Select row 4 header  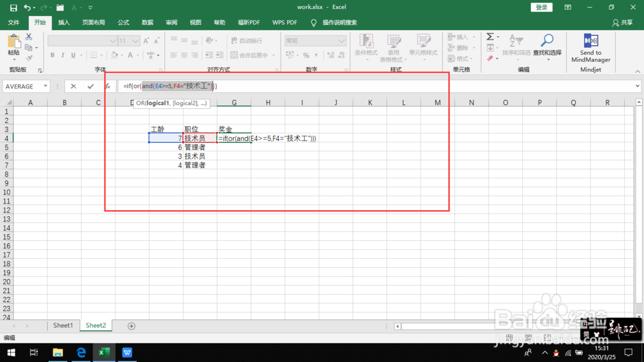pos(6,138)
